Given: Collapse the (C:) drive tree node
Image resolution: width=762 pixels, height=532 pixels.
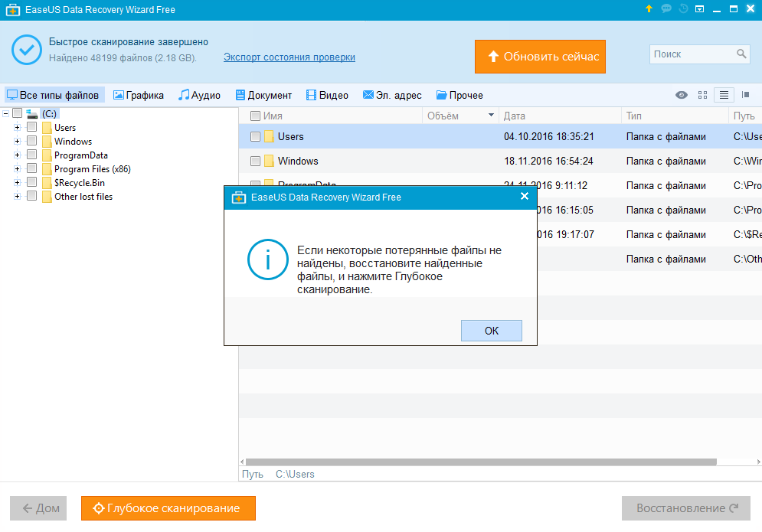Looking at the screenshot, I should pyautogui.click(x=5, y=113).
